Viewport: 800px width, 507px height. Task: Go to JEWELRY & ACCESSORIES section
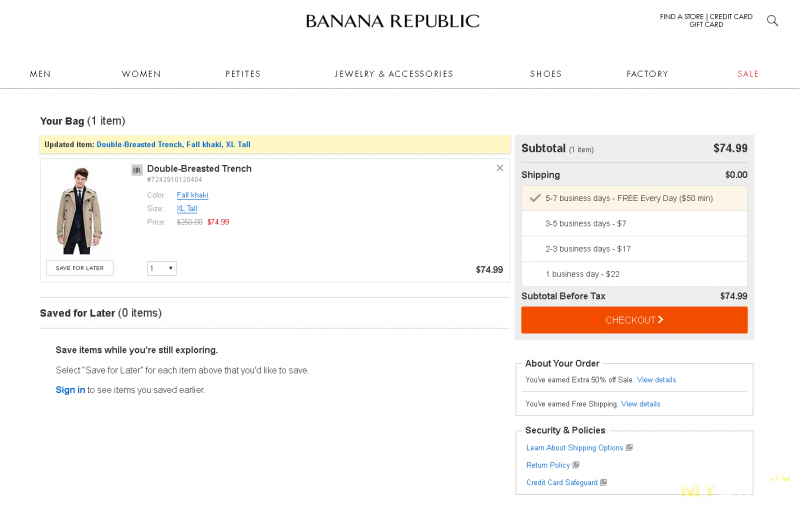[x=394, y=74]
